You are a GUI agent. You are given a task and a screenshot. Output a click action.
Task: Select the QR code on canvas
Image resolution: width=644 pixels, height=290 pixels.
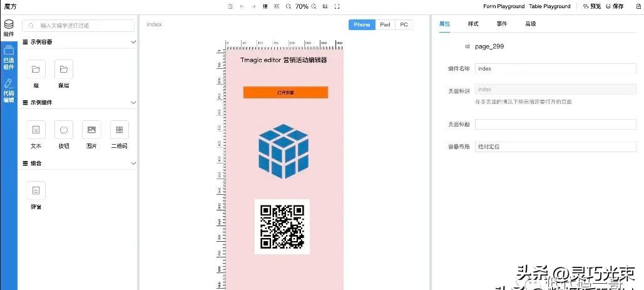(x=282, y=227)
